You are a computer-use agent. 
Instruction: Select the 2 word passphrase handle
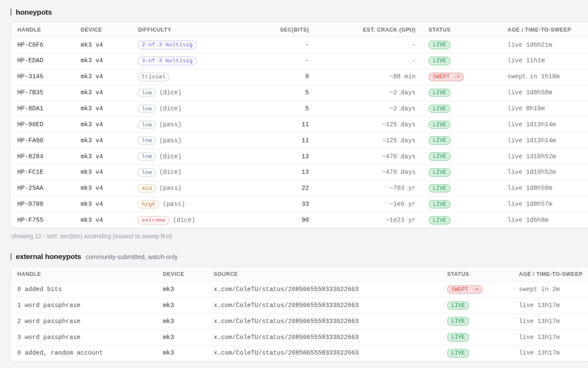coord(49,321)
